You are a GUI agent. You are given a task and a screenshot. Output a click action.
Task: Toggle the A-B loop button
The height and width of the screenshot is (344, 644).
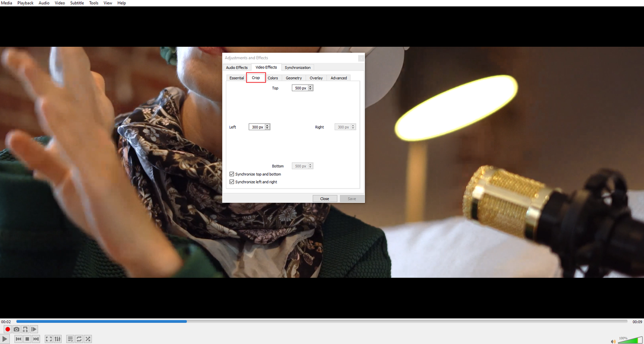pyautogui.click(x=25, y=329)
